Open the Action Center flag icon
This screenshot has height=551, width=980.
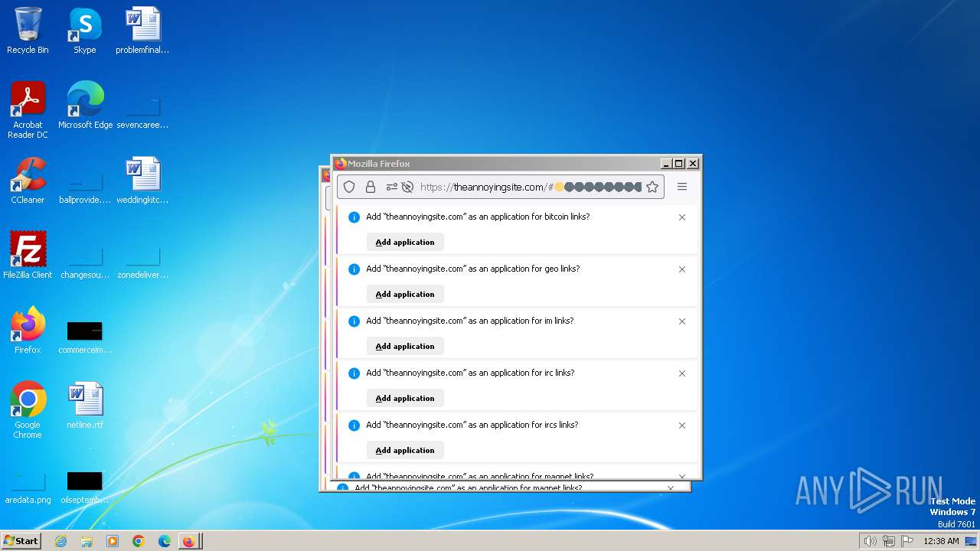pyautogui.click(x=907, y=541)
